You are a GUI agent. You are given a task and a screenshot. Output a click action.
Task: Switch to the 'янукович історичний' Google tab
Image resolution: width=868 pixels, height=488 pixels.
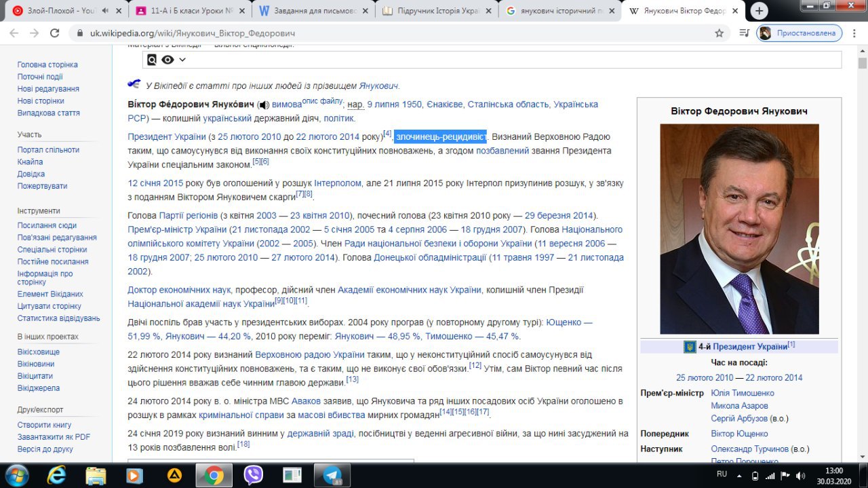coord(553,11)
